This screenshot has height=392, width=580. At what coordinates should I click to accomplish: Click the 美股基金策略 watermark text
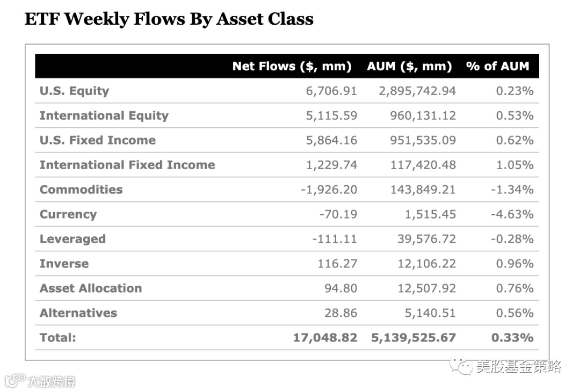(518, 367)
